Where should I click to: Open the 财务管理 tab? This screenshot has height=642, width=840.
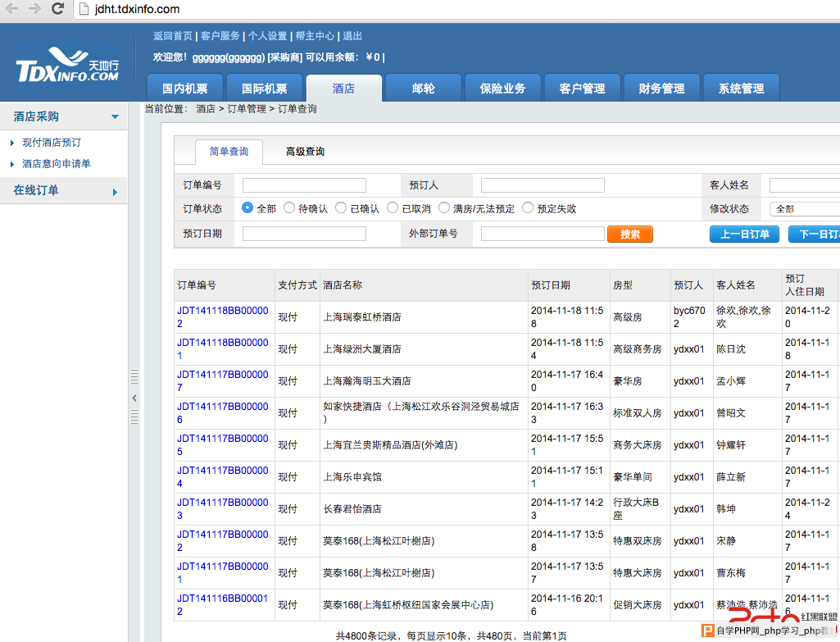(661, 89)
